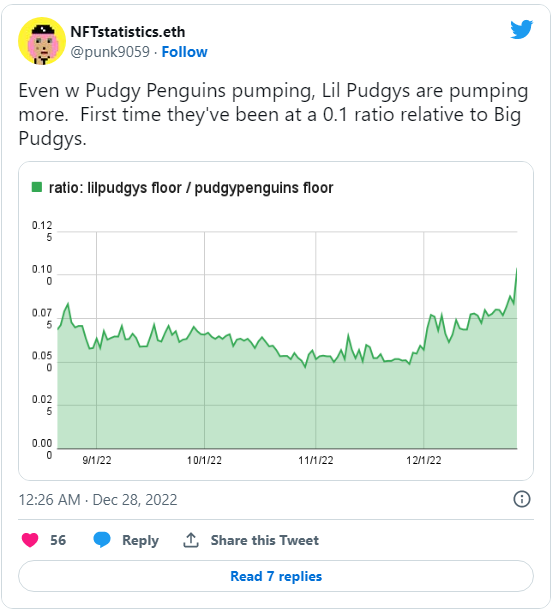
Task: Click the green legend square swatch
Action: pos(37,187)
